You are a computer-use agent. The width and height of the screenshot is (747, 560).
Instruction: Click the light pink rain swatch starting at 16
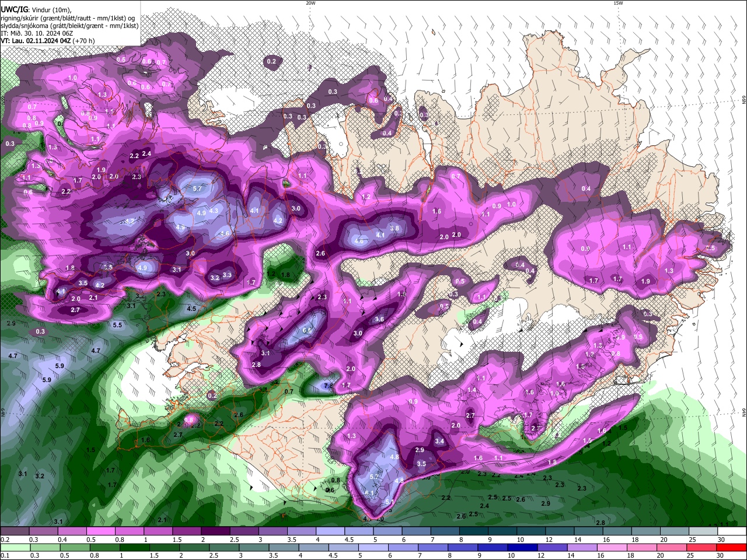click(x=612, y=547)
